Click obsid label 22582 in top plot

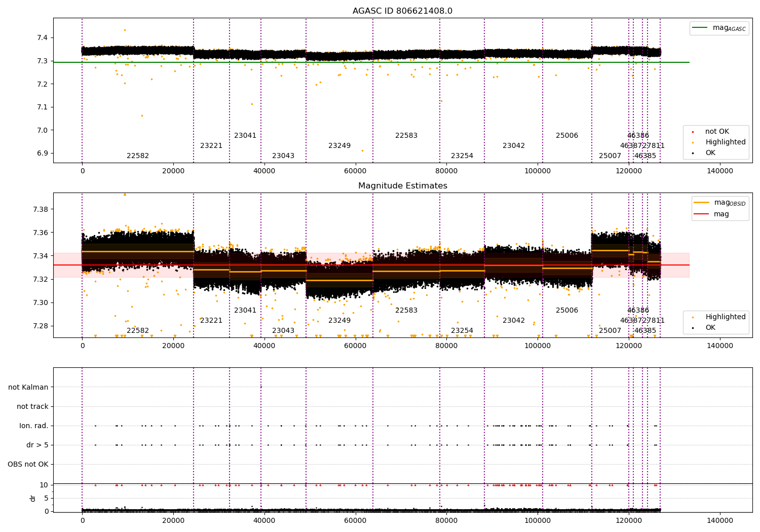pyautogui.click(x=138, y=156)
